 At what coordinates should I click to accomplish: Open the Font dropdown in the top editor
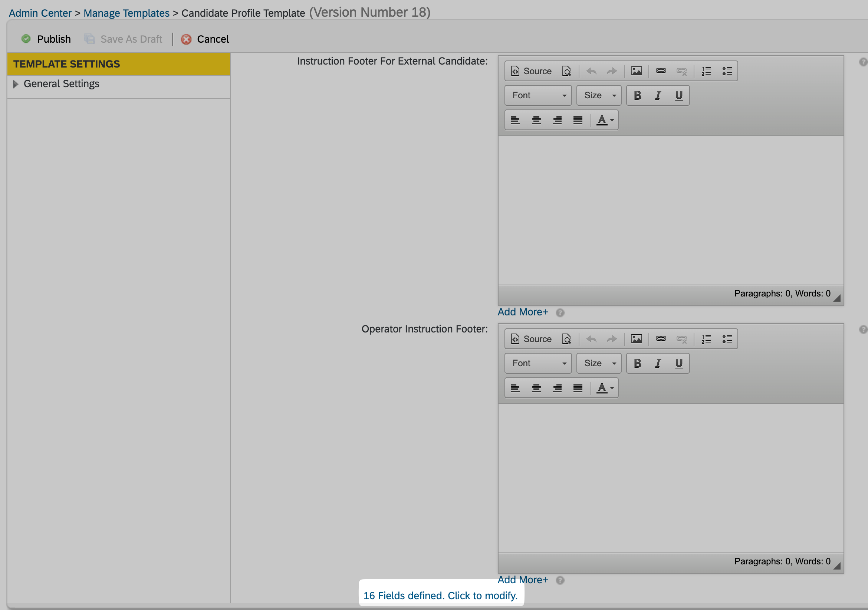point(538,95)
